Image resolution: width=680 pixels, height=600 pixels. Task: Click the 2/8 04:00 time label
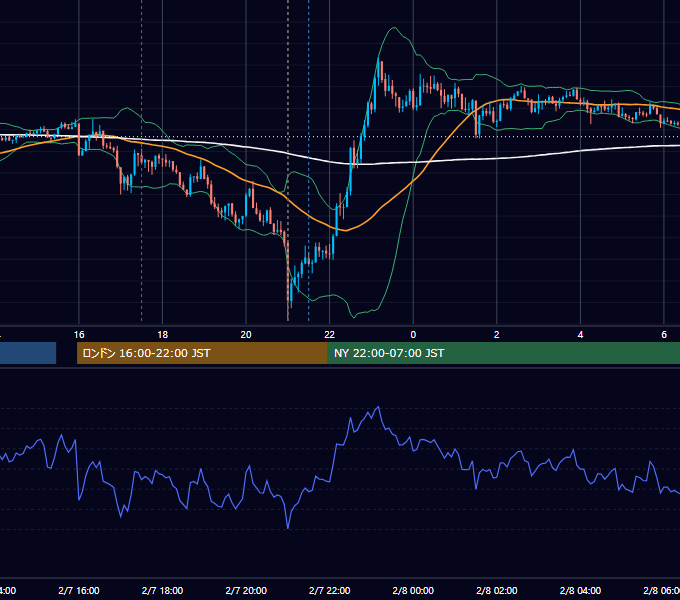pos(580,590)
